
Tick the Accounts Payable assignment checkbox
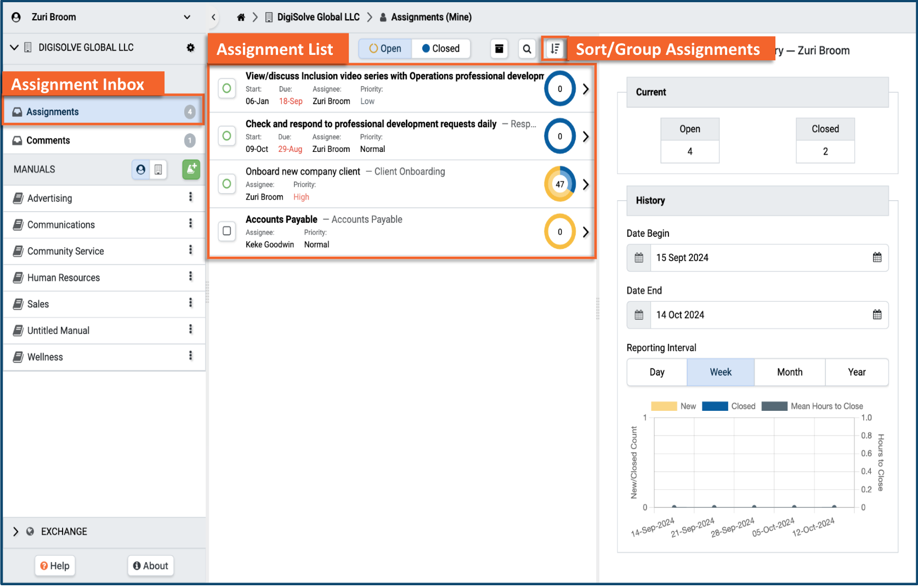point(227,231)
